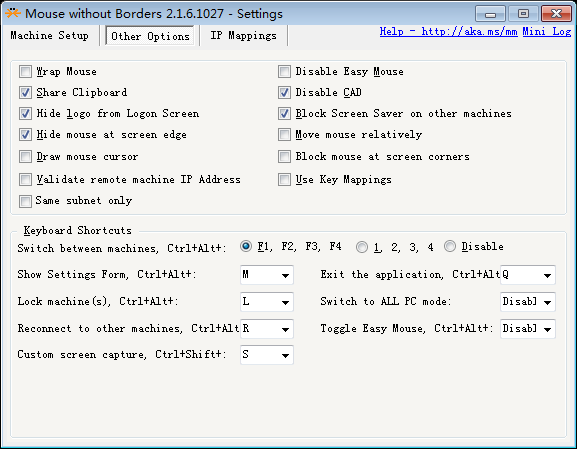Open the Help http://aka.ms/mm link
This screenshot has height=449, width=577.
449,32
